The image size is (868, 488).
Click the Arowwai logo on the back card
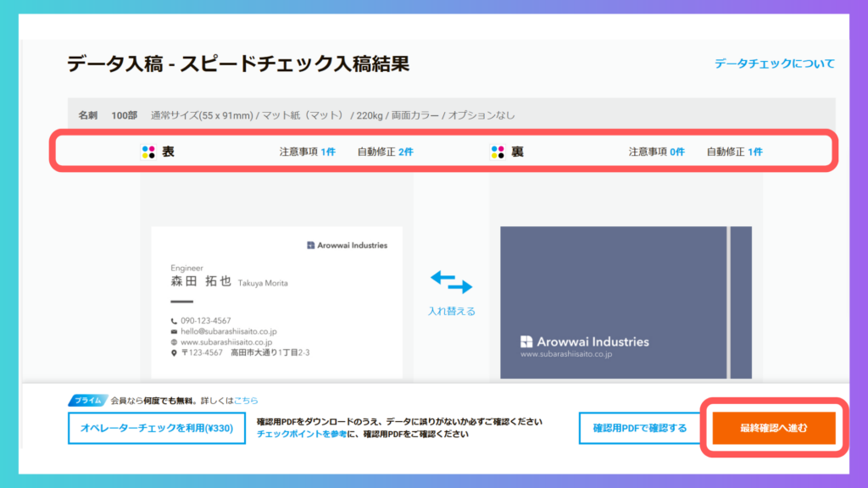526,342
